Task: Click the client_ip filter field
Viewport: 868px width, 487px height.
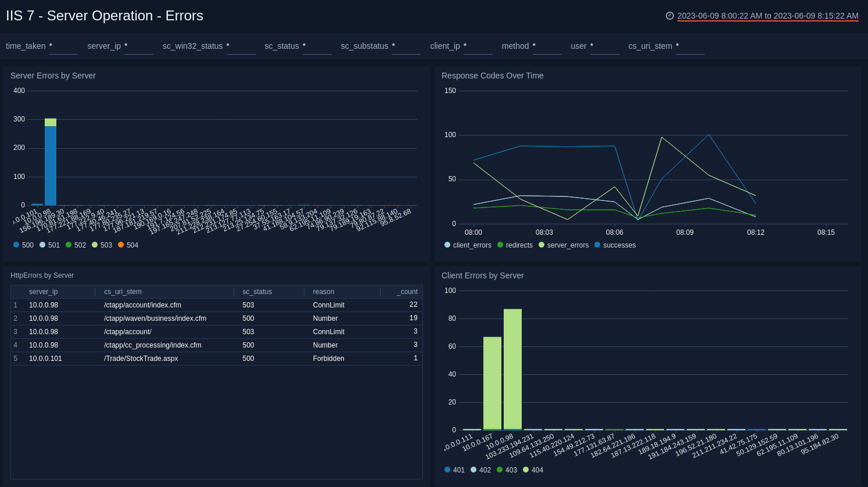Action: point(478,46)
